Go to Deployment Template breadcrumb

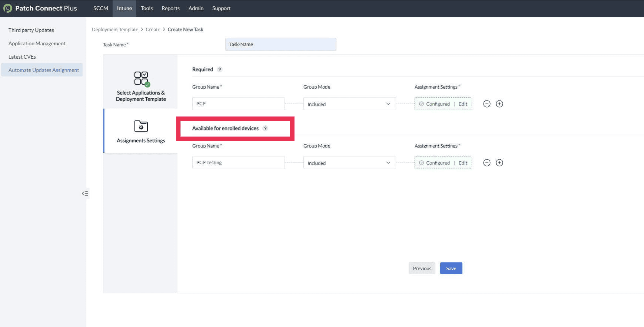click(115, 29)
